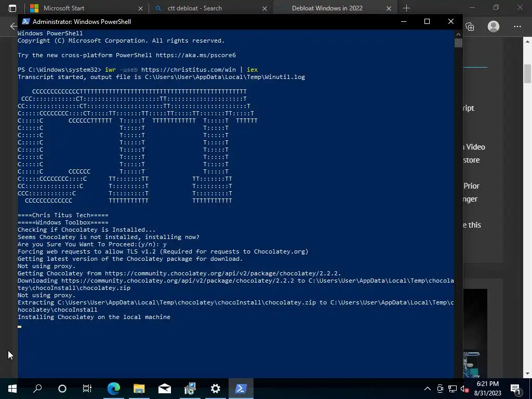Click the christitus.com/win command URL
Screen dimensions: 532x399
[188, 70]
